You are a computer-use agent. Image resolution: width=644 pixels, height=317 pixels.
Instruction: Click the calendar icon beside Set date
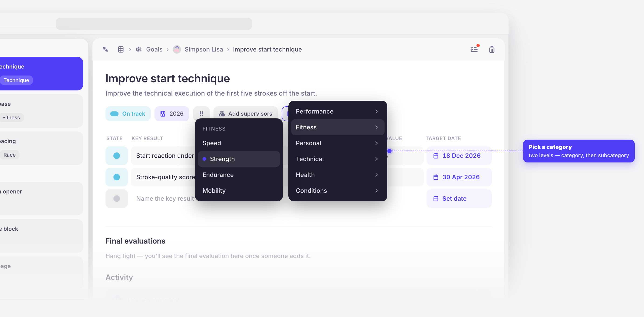[x=436, y=199]
